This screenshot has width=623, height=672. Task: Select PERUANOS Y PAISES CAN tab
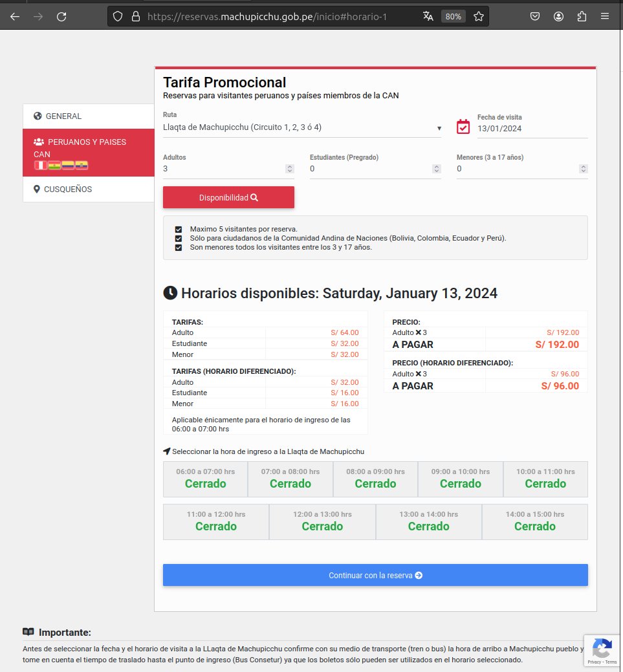click(89, 153)
